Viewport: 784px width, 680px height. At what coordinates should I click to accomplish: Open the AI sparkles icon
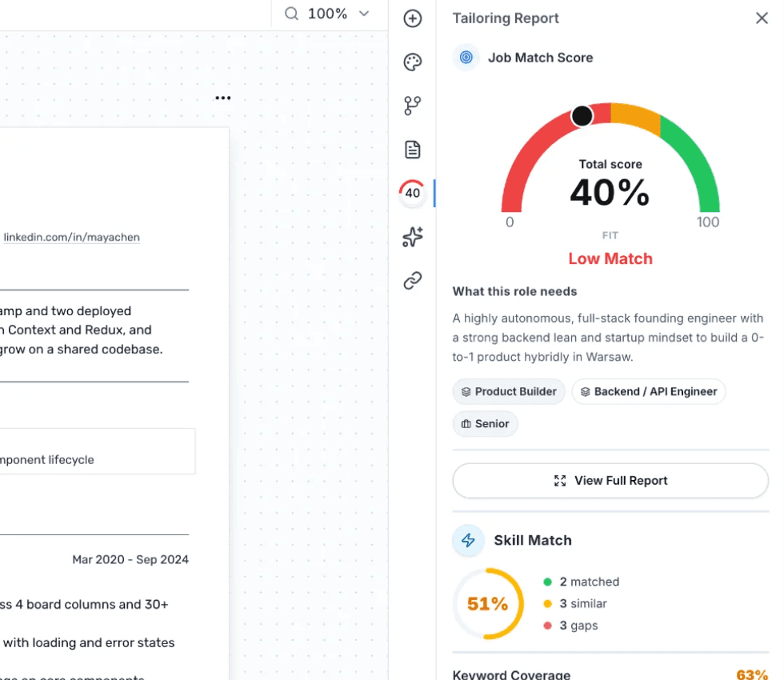[413, 237]
